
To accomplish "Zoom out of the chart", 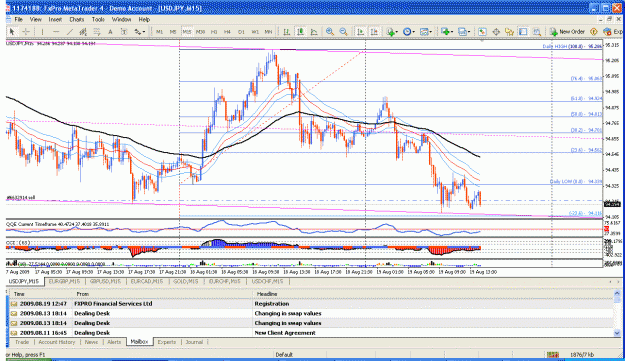I will coord(343,31).
